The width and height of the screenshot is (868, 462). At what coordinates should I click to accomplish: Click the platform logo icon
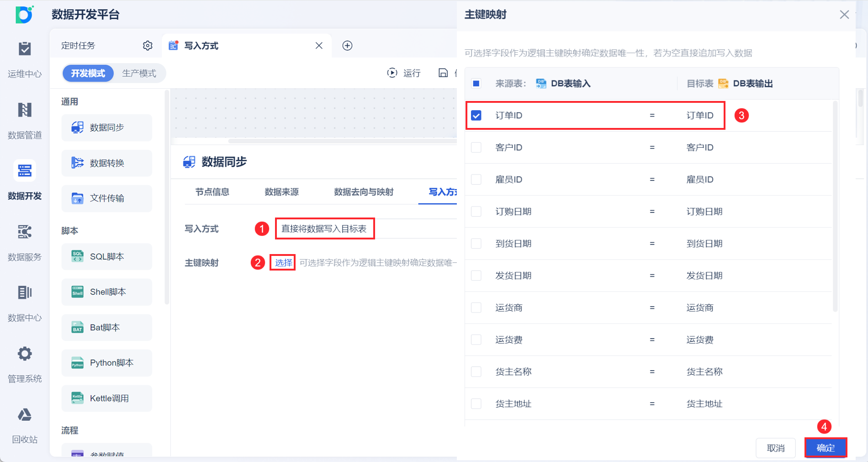pos(24,15)
